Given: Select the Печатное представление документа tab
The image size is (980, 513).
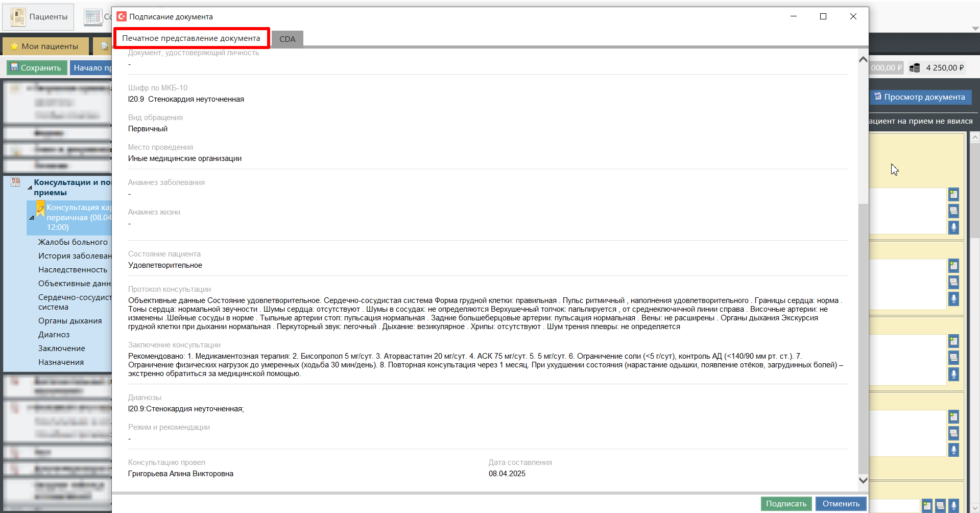Looking at the screenshot, I should click(x=191, y=38).
